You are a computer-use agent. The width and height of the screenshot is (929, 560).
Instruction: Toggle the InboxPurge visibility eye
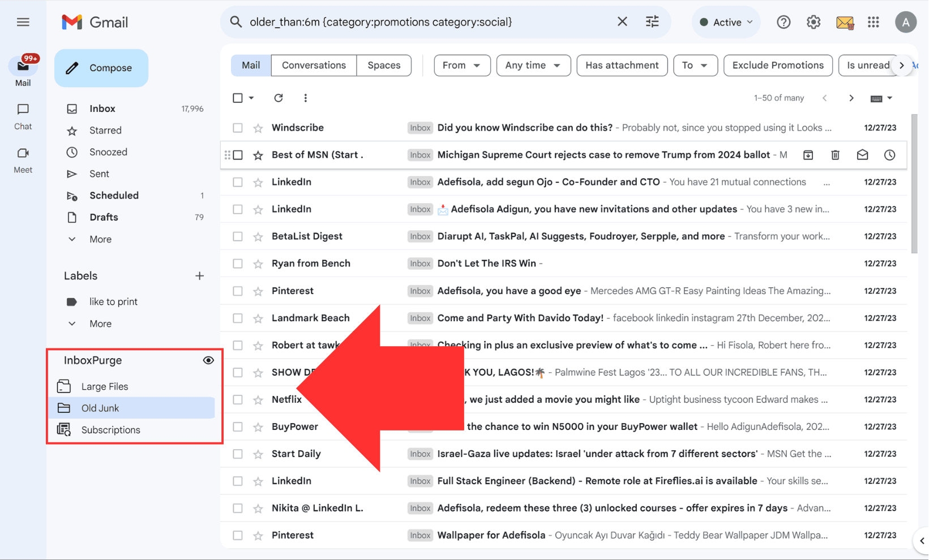(x=208, y=360)
